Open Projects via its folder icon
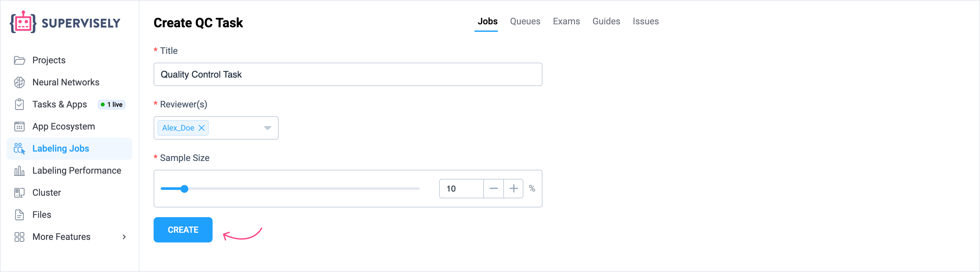Image resolution: width=980 pixels, height=272 pixels. (19, 60)
